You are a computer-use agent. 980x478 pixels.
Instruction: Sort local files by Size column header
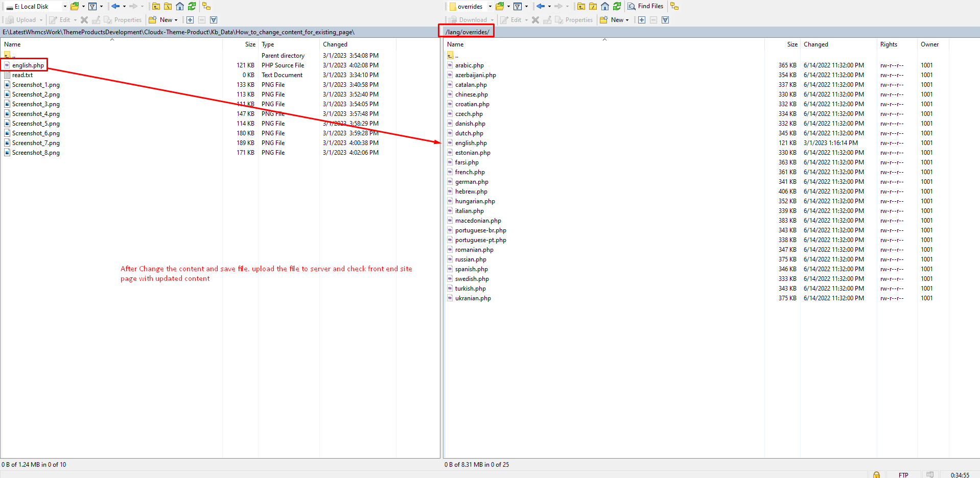pos(250,44)
